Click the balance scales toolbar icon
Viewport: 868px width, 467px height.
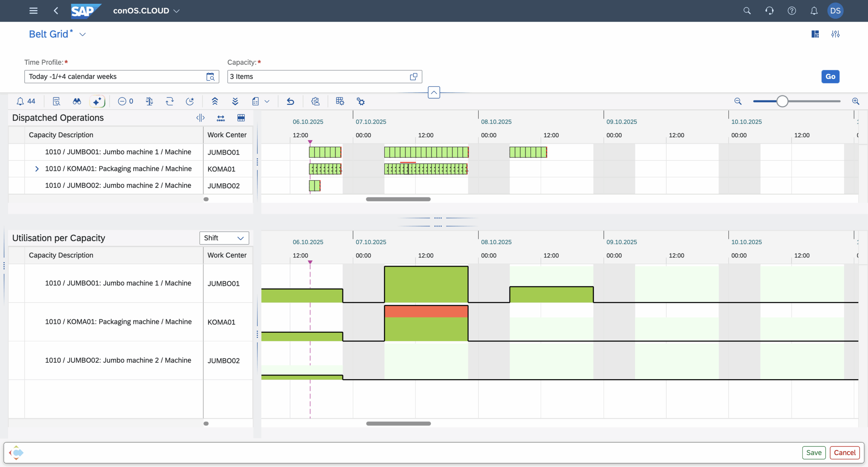149,101
